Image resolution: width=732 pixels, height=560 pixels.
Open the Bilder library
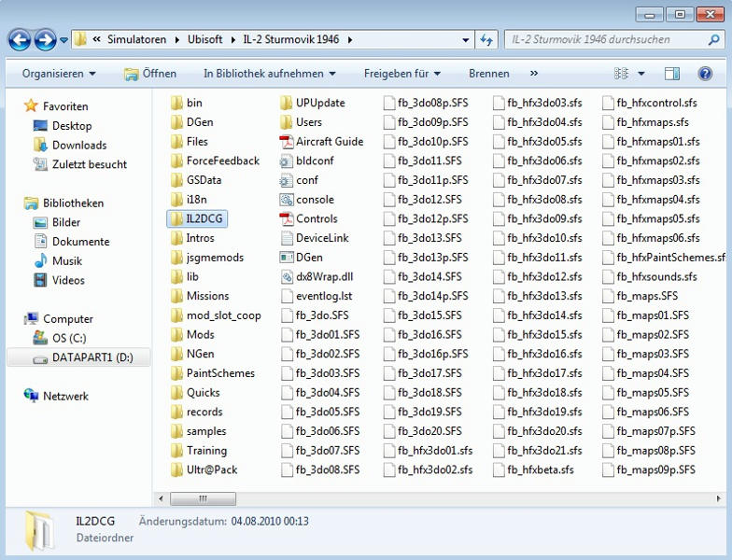[56, 222]
